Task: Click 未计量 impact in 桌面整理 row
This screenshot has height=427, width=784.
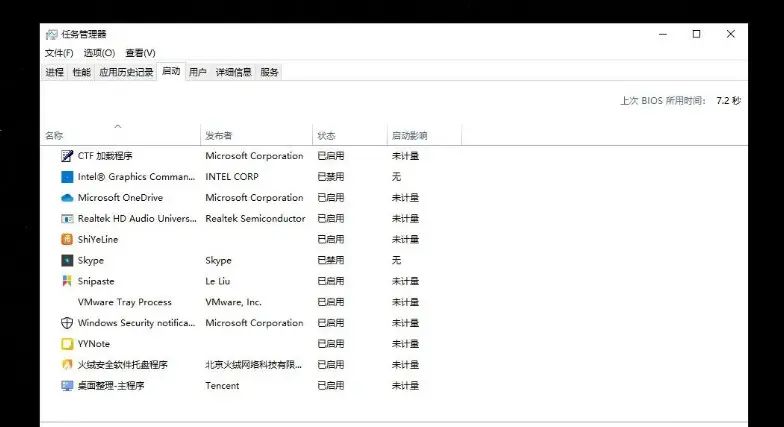Action: 405,386
